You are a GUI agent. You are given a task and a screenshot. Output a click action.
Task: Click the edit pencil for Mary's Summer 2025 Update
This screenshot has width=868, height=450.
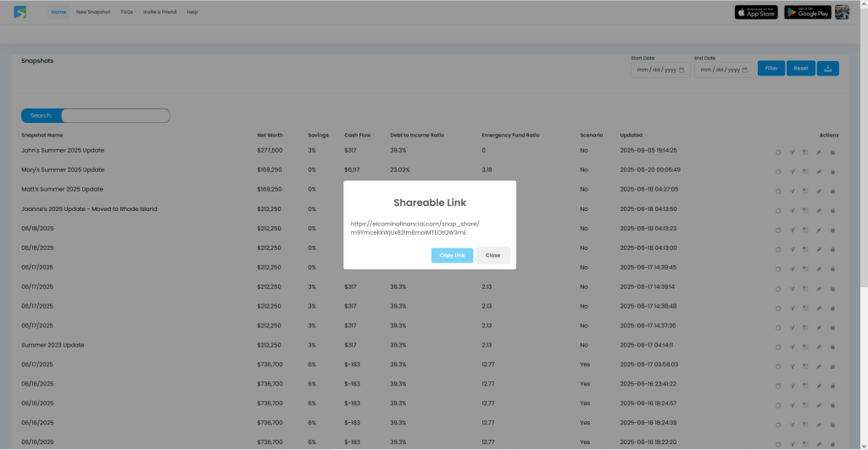click(x=819, y=172)
